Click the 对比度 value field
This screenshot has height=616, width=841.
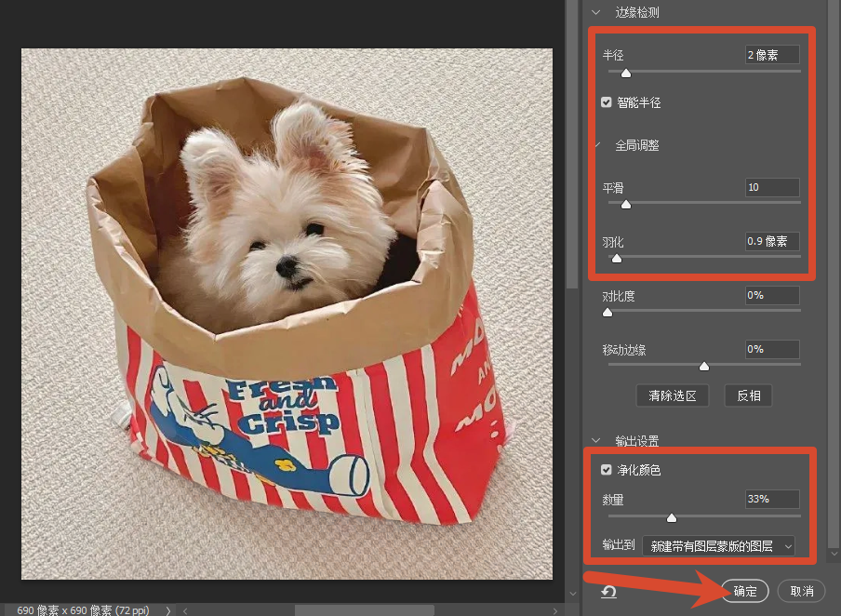(x=772, y=295)
